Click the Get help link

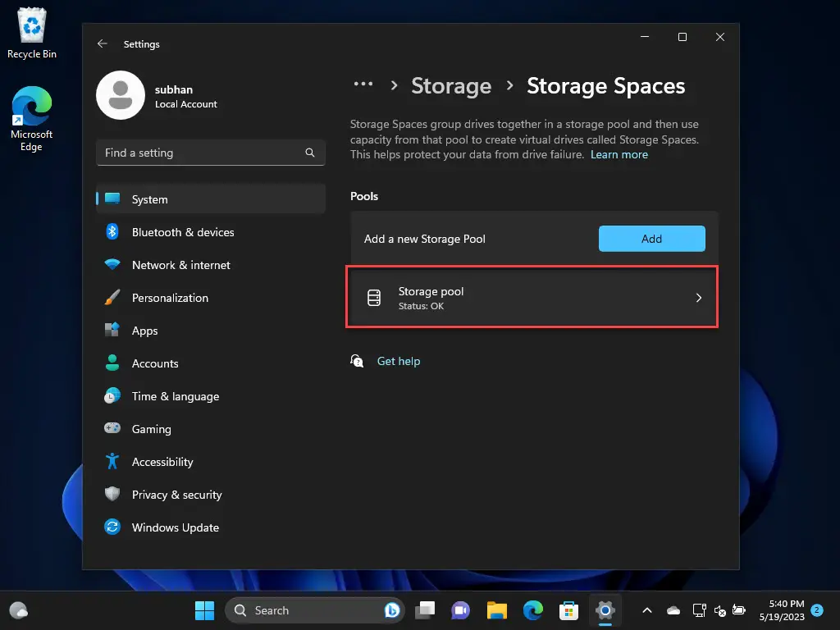399,361
